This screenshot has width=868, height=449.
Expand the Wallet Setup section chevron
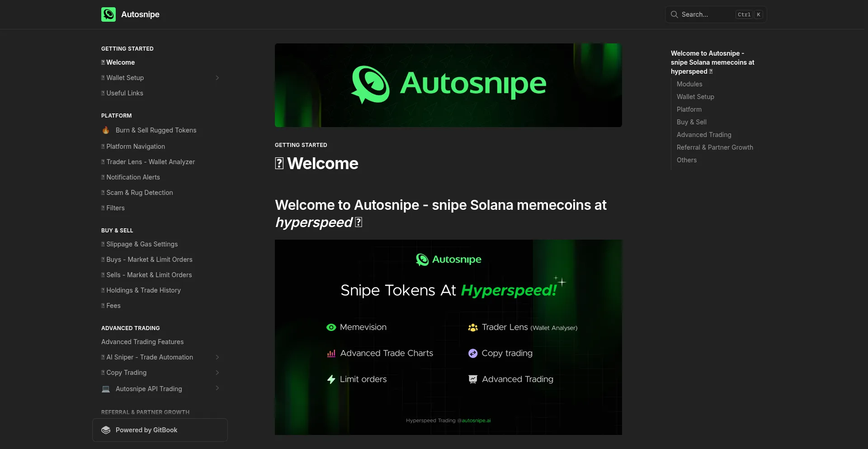click(x=217, y=78)
